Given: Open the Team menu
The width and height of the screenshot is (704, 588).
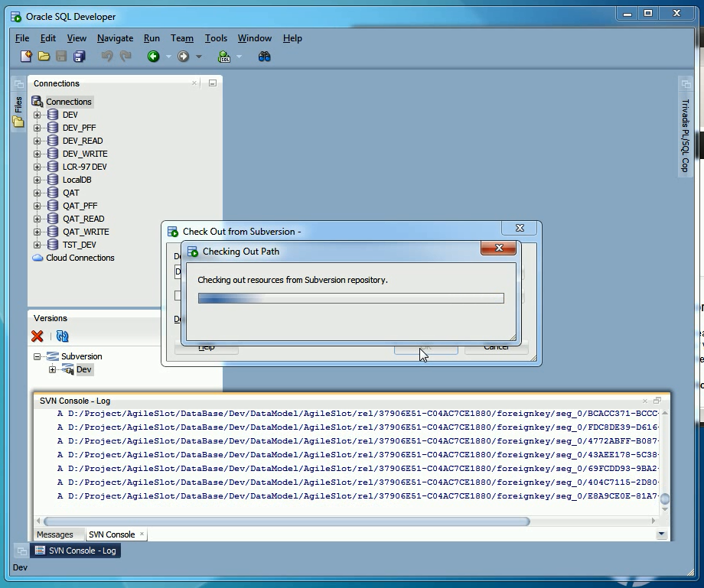Looking at the screenshot, I should (x=182, y=38).
